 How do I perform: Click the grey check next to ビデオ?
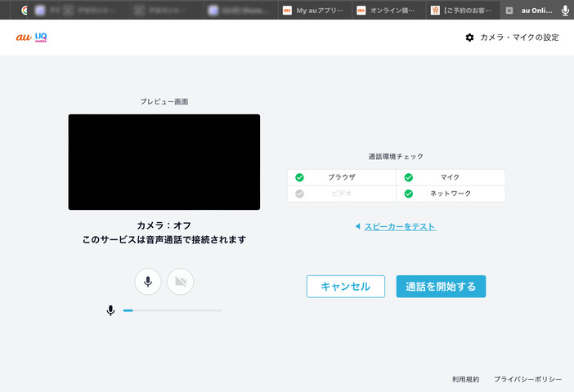click(x=299, y=194)
